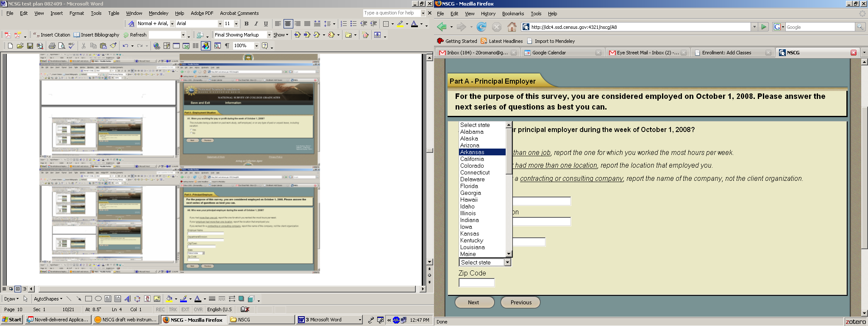Click the Previous button
The width and height of the screenshot is (868, 326).
(x=520, y=302)
